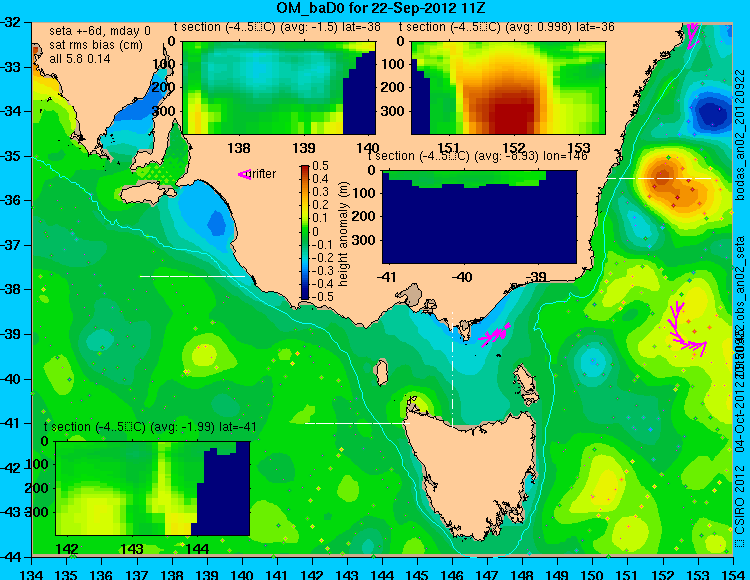Image resolution: width=750 pixels, height=580 pixels.
Task: Click King Island northwest of Tasmania
Action: click(381, 373)
